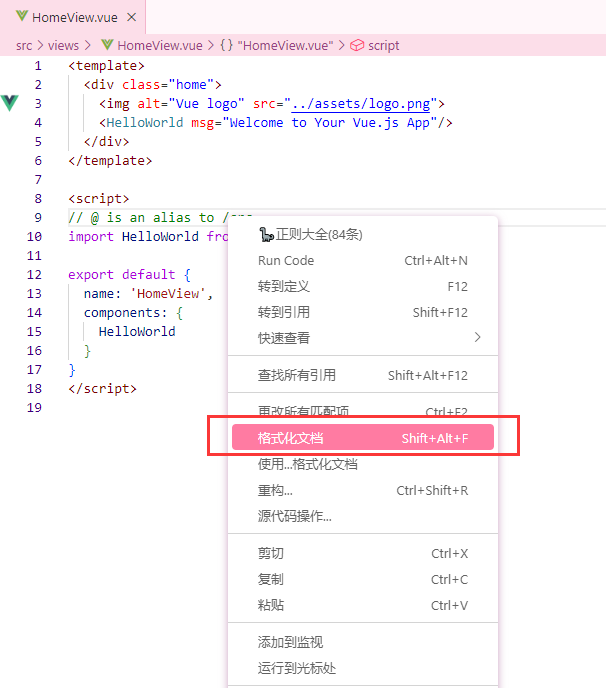Select the HomeView.vue tab
The image size is (606, 688).
[72, 18]
